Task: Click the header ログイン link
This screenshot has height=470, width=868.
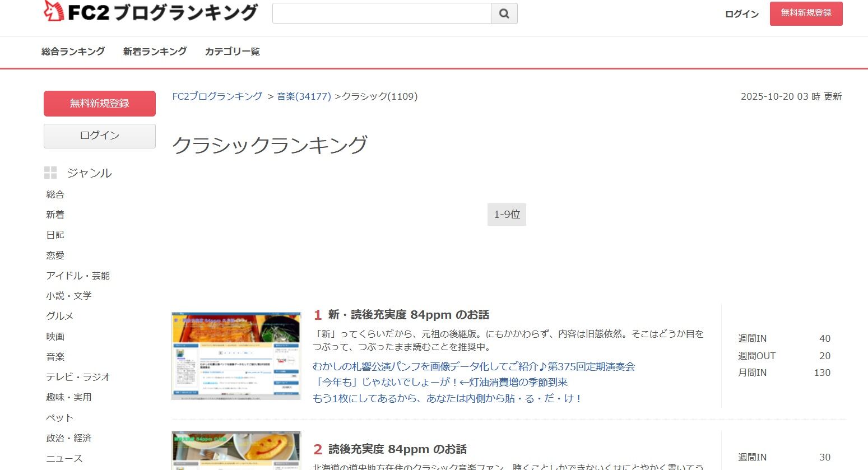Action: 742,14
